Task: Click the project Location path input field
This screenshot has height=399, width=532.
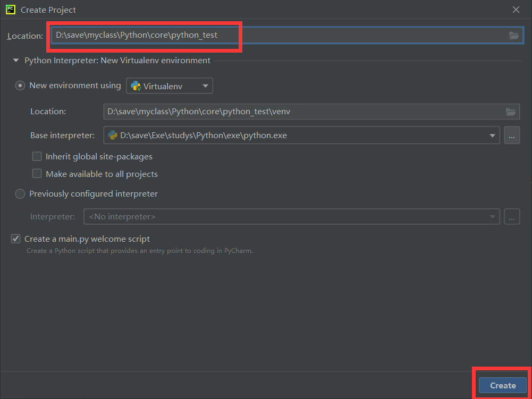Action: tap(286, 35)
